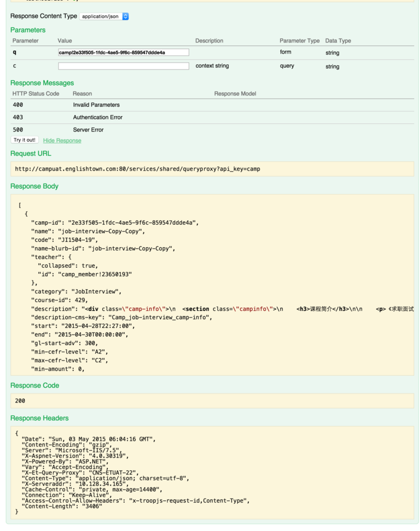Click the "gl-start-adv": 300 line
Screen dimensions: 420x531
point(64,343)
